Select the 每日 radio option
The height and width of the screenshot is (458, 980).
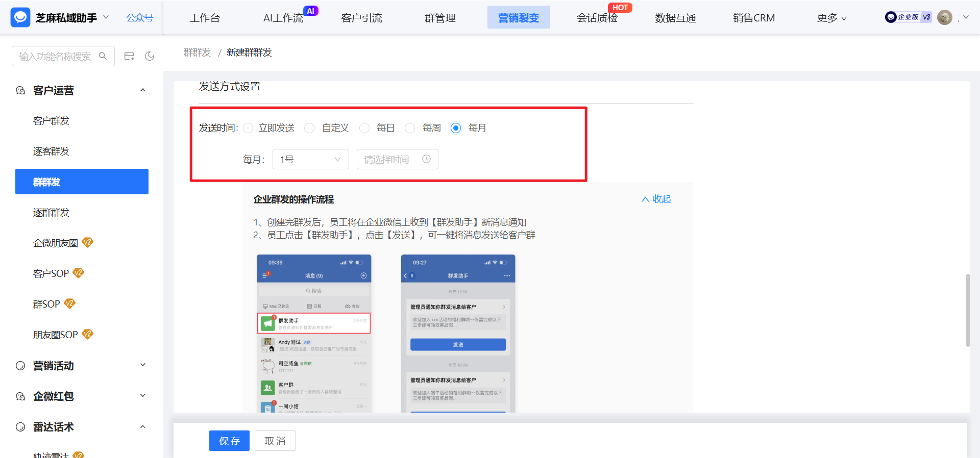click(364, 128)
